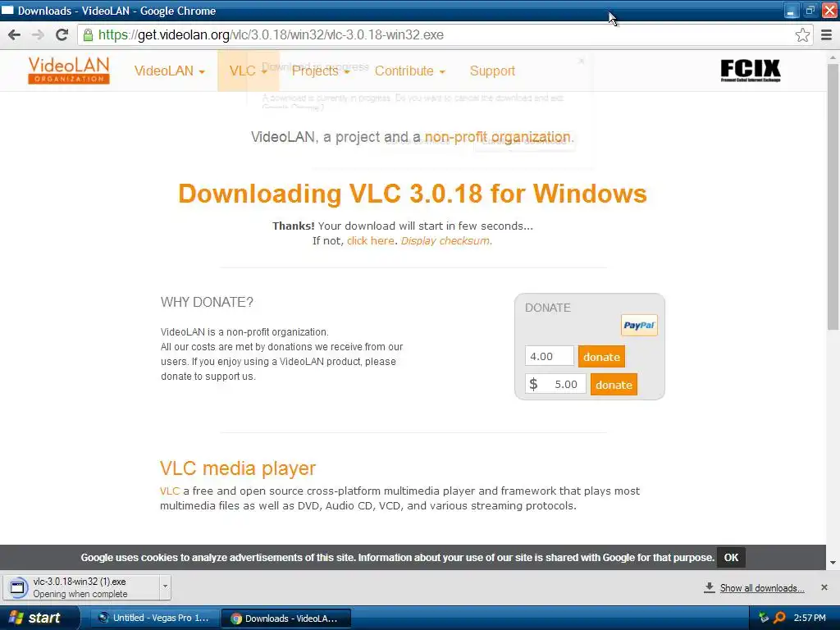Click the network tray icon near the clock
The image size is (840, 630).
764,618
